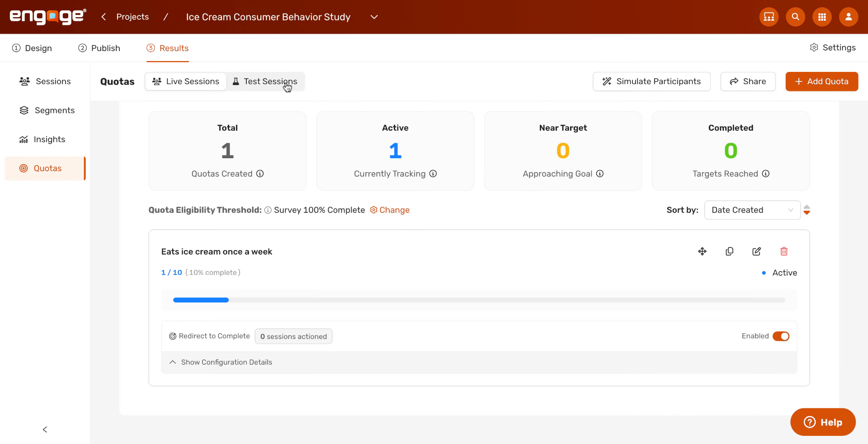This screenshot has width=868, height=444.
Task: Delete the Eats ice cream quota
Action: coord(784,251)
